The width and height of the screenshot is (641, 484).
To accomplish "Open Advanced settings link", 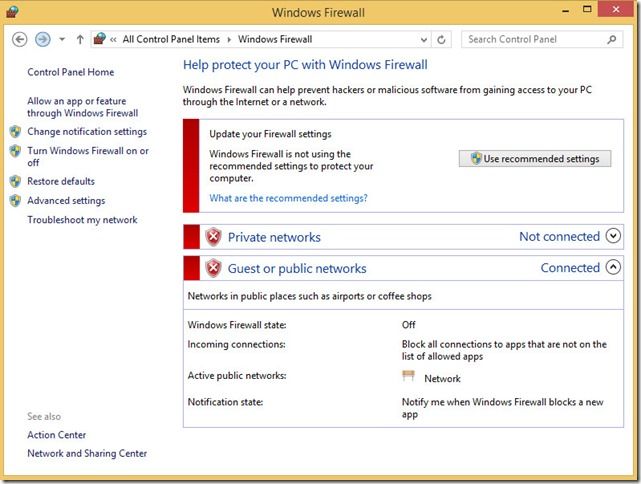I will 66,201.
